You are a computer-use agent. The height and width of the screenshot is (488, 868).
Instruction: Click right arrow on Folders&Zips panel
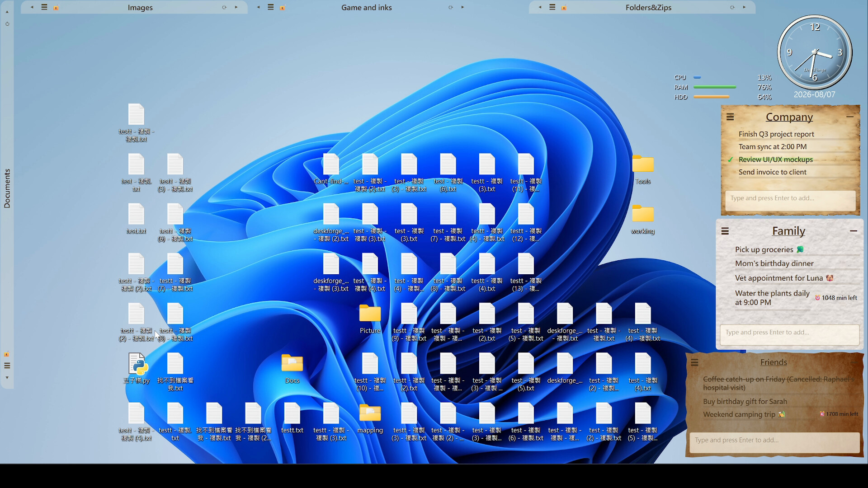pyautogui.click(x=744, y=7)
